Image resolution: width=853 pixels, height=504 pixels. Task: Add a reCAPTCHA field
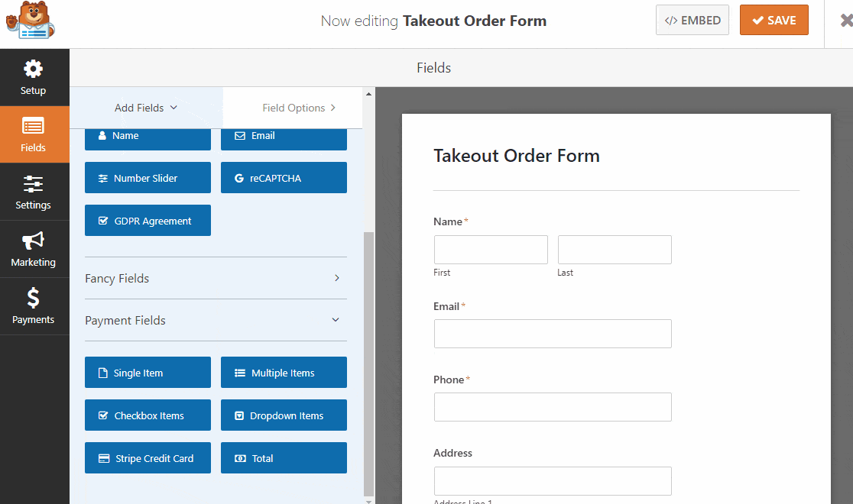284,177
